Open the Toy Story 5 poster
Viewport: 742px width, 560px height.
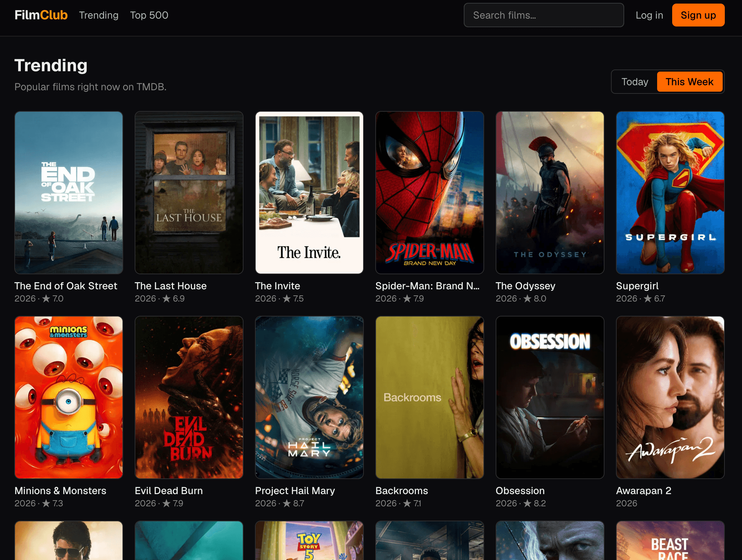(x=309, y=541)
